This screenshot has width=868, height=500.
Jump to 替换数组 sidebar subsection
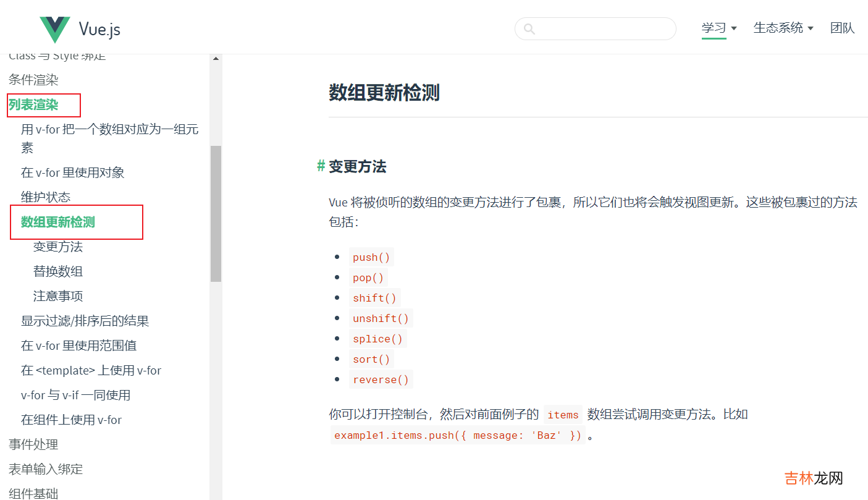pos(58,271)
